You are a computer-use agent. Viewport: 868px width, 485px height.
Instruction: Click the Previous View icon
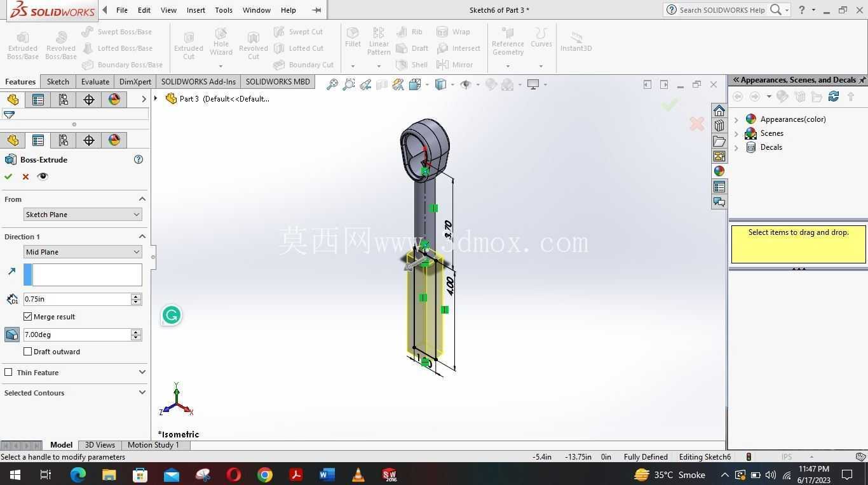[365, 84]
